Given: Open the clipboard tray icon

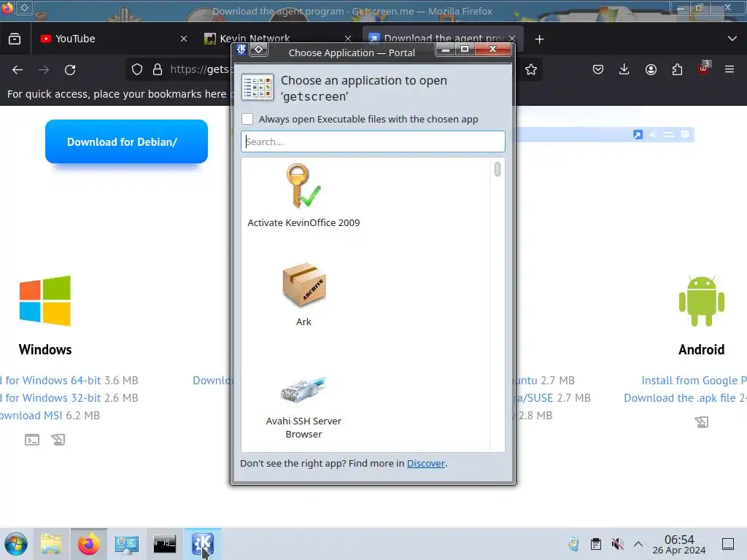Looking at the screenshot, I should (595, 544).
